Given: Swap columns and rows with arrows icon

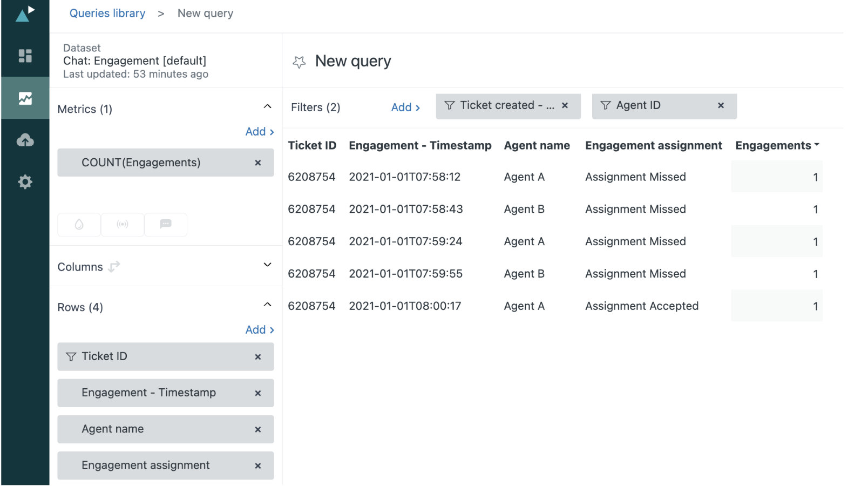Looking at the screenshot, I should click(x=114, y=267).
